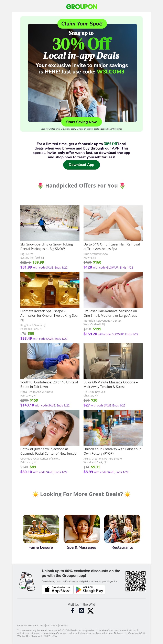Screen dimensions: 163x644
Task: Click the Download on the App Store badge
Action: tap(57, 590)
